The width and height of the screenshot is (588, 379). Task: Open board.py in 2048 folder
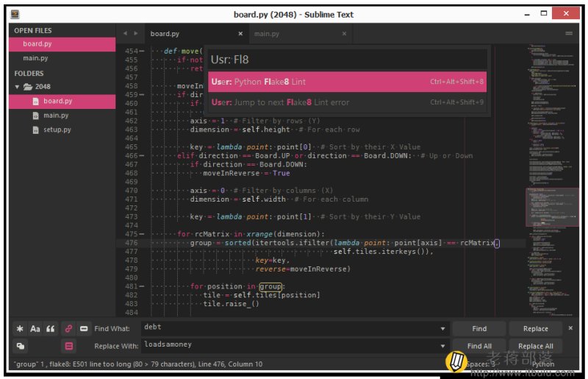pyautogui.click(x=62, y=102)
